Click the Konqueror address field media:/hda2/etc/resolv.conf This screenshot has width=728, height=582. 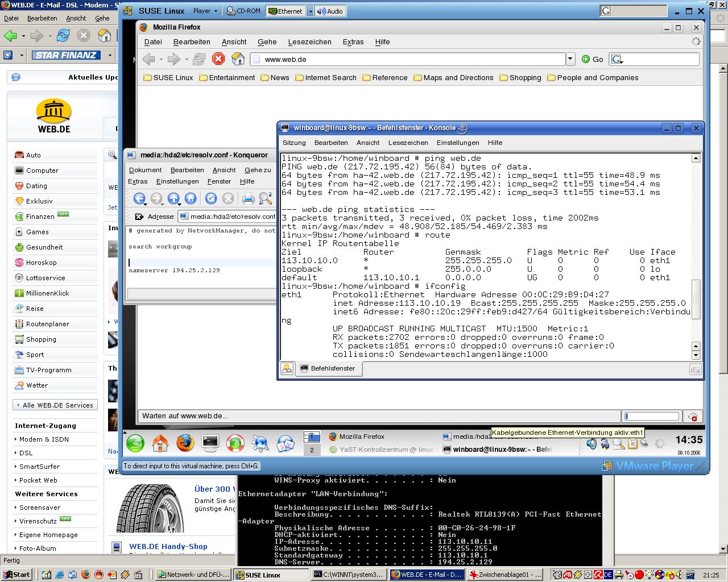pyautogui.click(x=227, y=217)
